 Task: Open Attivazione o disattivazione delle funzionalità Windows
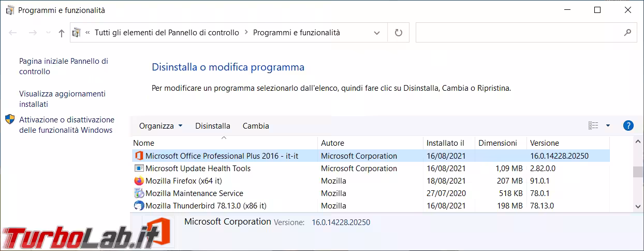click(x=66, y=125)
